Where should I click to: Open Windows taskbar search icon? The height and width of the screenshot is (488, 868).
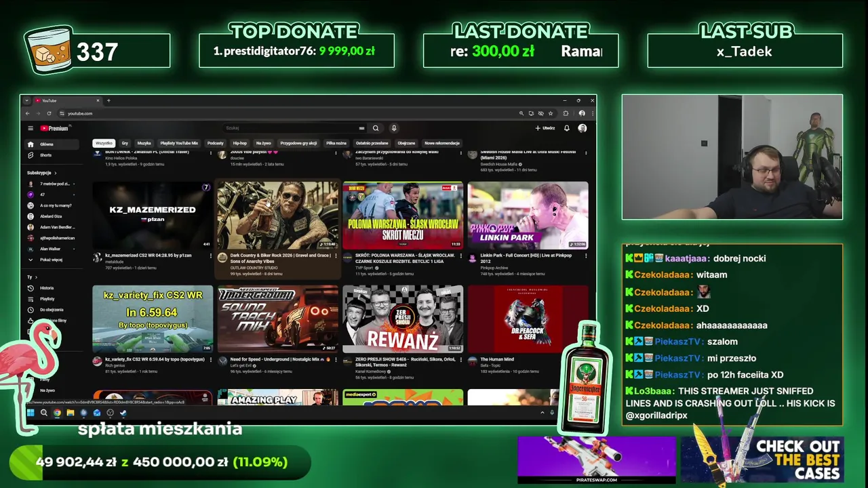[x=43, y=412]
